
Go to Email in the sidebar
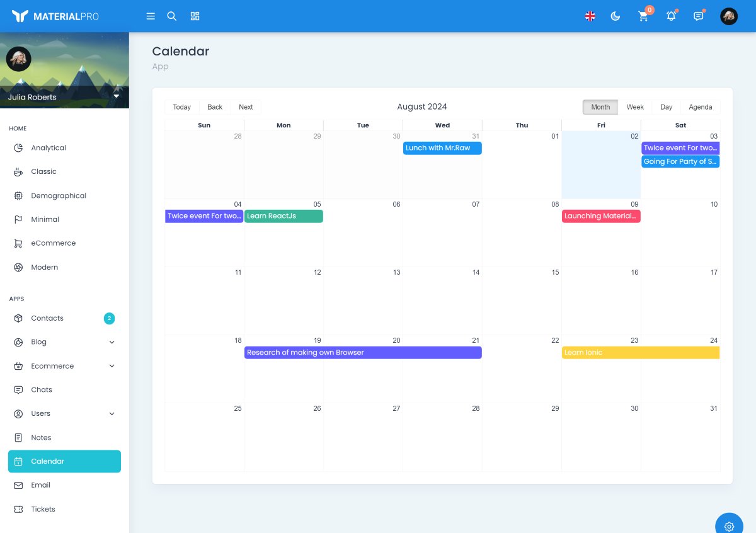(x=41, y=485)
